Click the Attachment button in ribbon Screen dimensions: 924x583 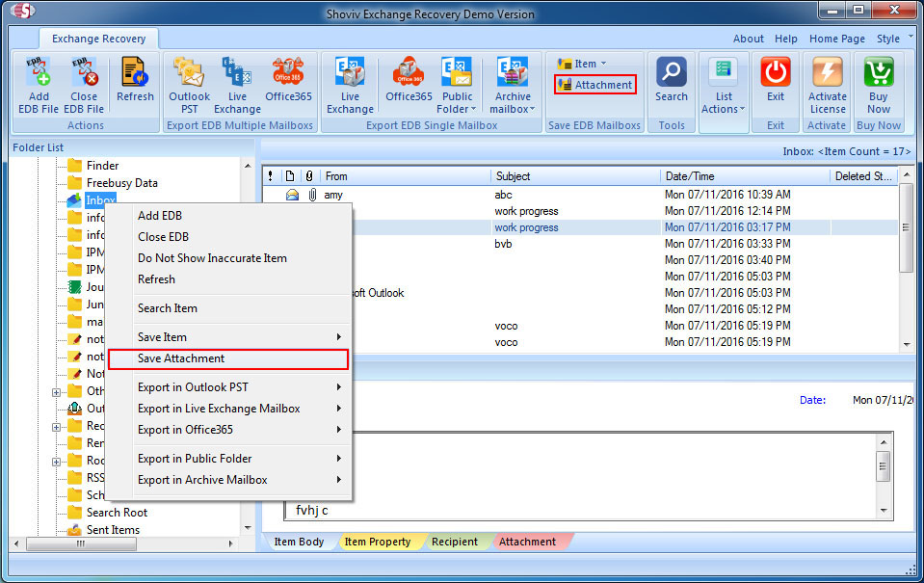(x=595, y=85)
